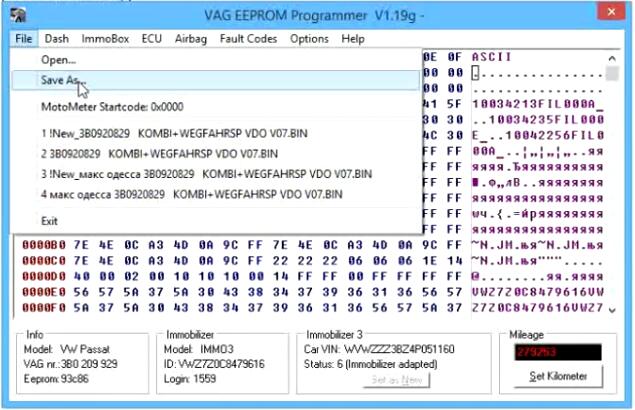Click the Eeprom: 93c86 text
The width and height of the screenshot is (635, 410).
point(56,379)
